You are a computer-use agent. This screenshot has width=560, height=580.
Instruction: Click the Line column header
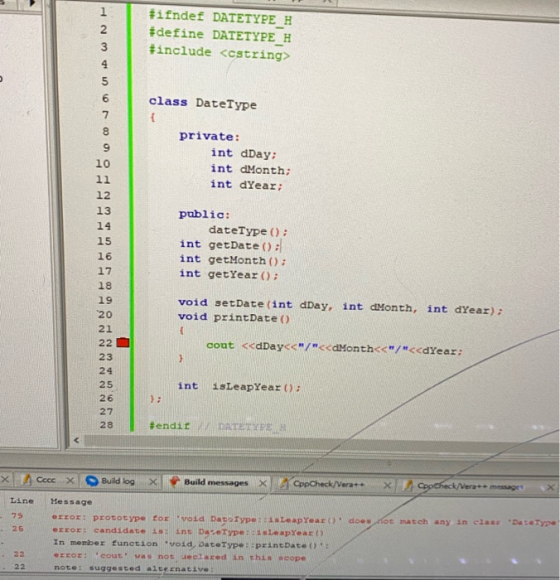(22, 501)
